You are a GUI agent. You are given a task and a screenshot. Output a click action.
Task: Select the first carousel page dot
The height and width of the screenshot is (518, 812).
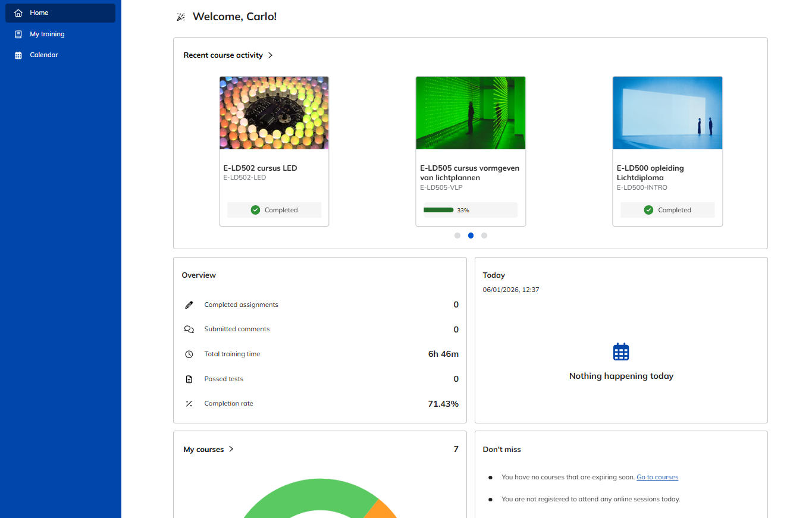457,236
